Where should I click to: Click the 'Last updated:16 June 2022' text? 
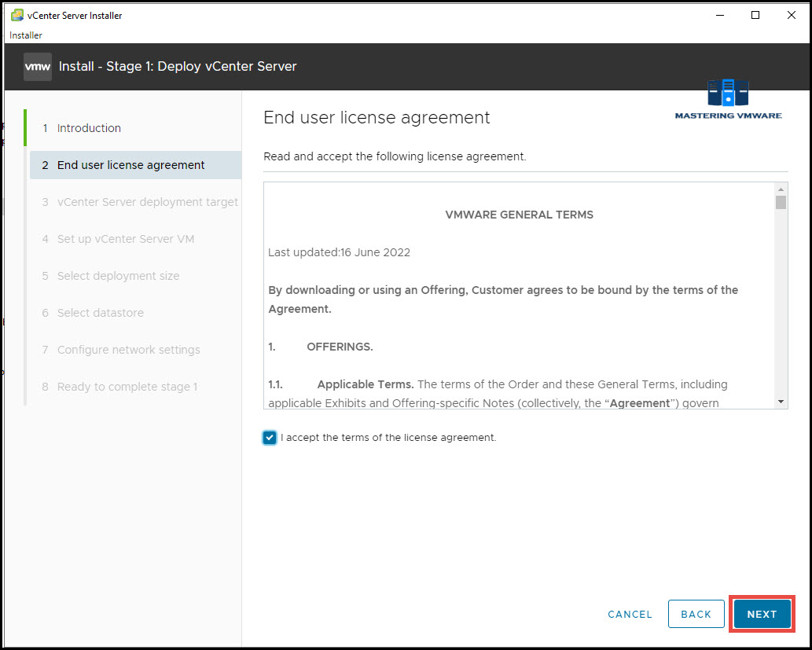pyautogui.click(x=340, y=253)
